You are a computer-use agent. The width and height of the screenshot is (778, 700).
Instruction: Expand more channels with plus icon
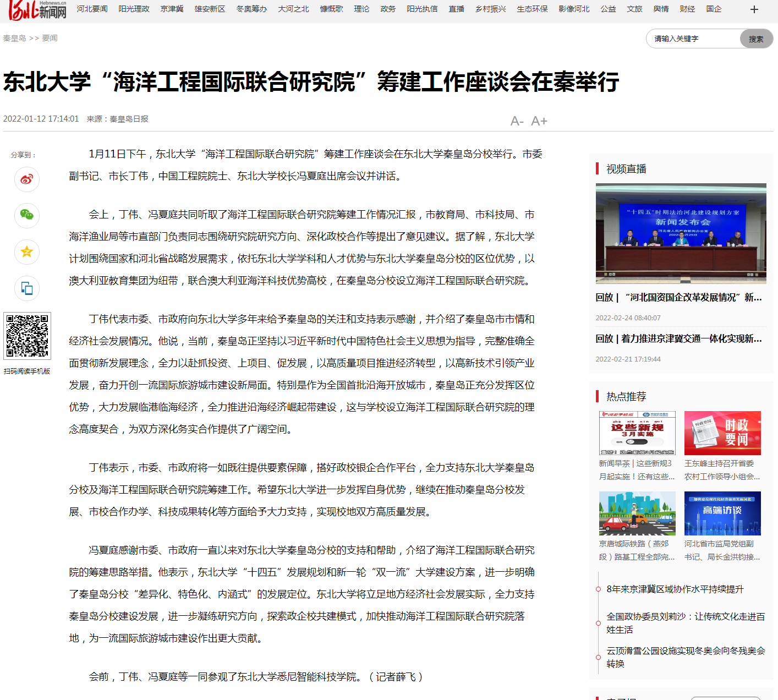tap(754, 9)
